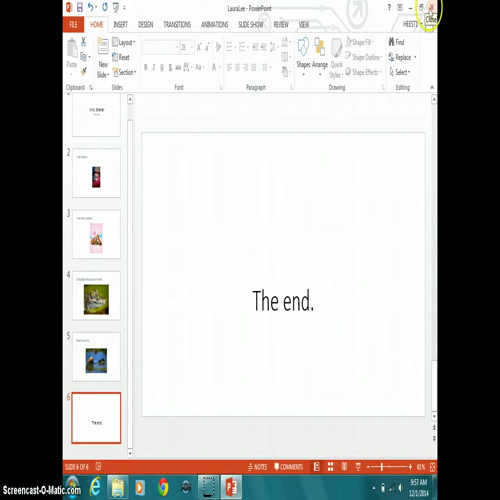Click the Copy icon in Clipboard
Viewport: 500px width, 500px height.
83,57
